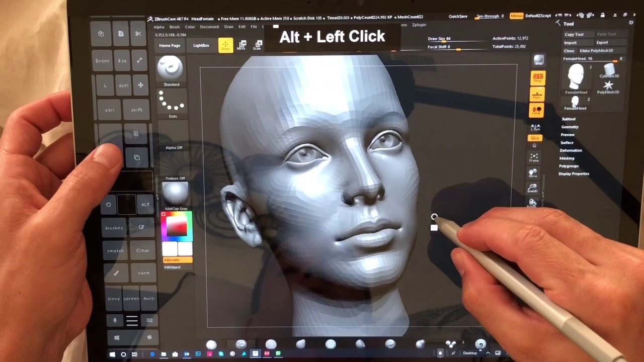Expand the Subtool section

(569, 119)
